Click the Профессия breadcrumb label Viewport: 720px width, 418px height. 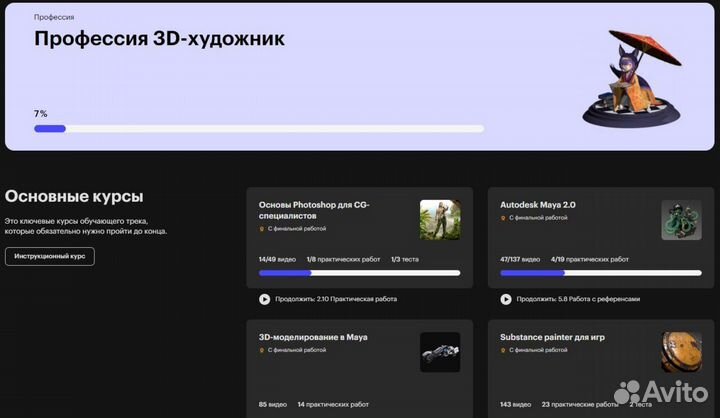click(54, 17)
